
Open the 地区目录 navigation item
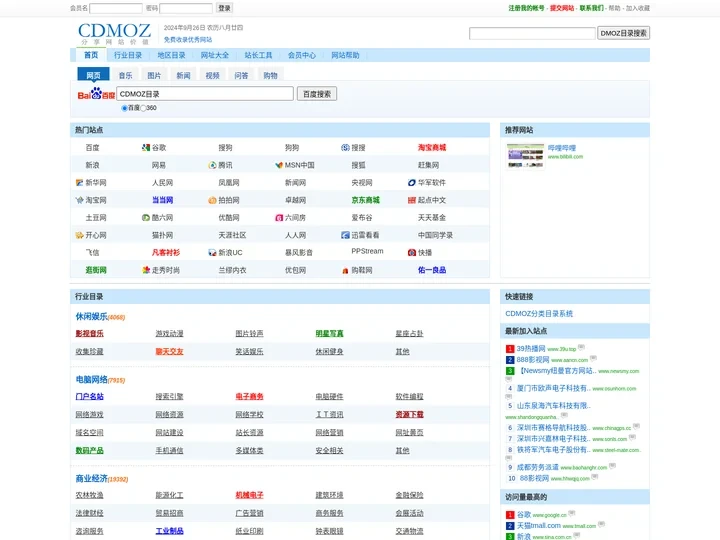(x=171, y=55)
